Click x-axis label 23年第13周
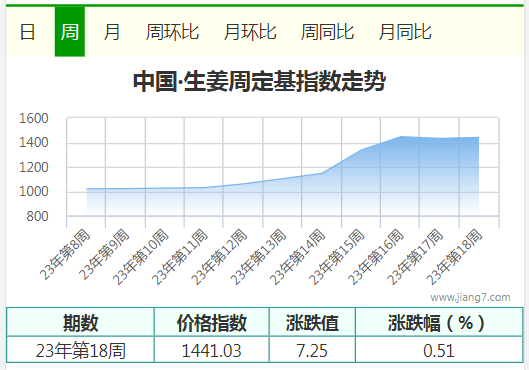 click(258, 257)
